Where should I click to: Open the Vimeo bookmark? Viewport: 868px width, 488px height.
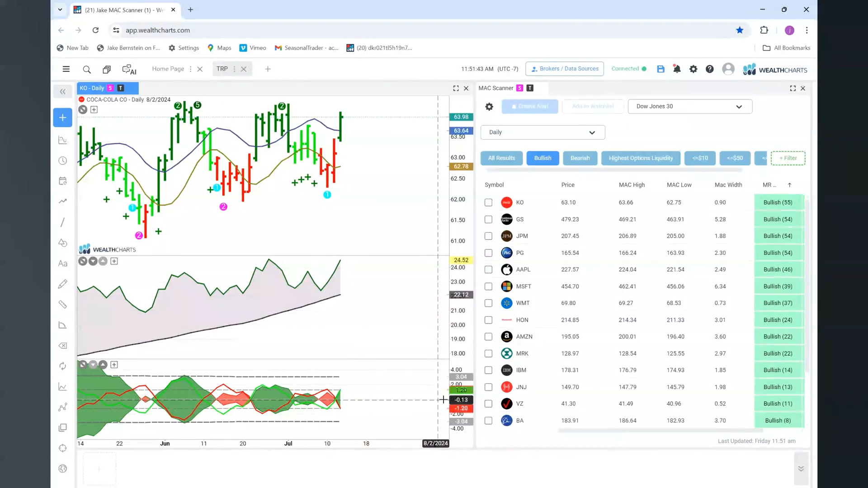[x=253, y=48]
